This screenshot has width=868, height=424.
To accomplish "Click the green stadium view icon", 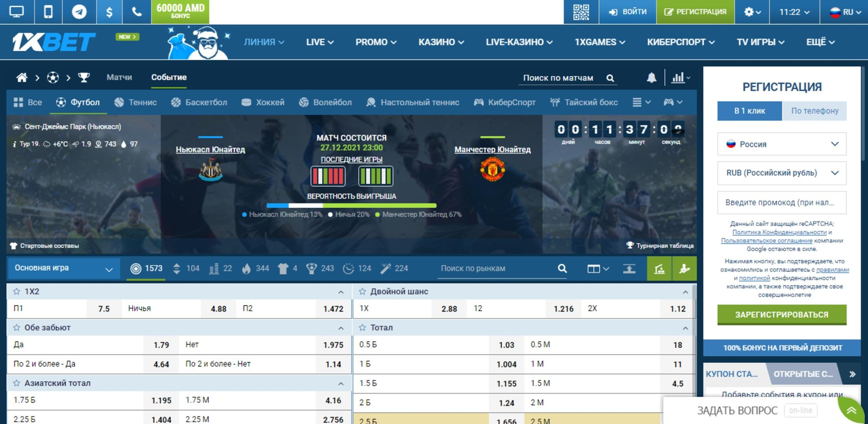I will pos(659,269).
